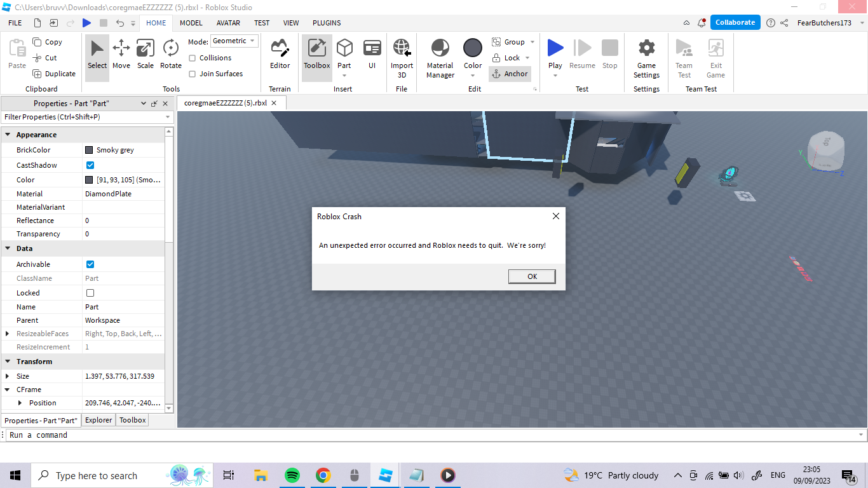Click the Open file icon in quick access

coord(54,23)
